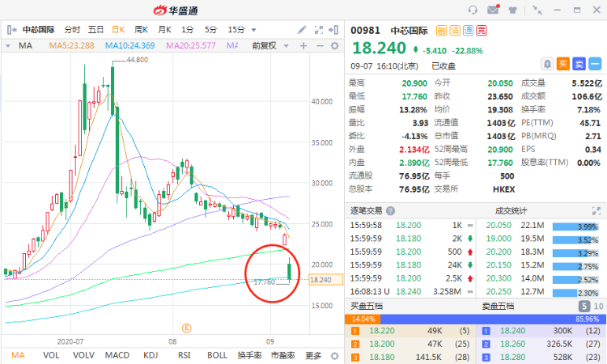
Task: Open help icon beside 逐笔交易
Action: [391, 211]
